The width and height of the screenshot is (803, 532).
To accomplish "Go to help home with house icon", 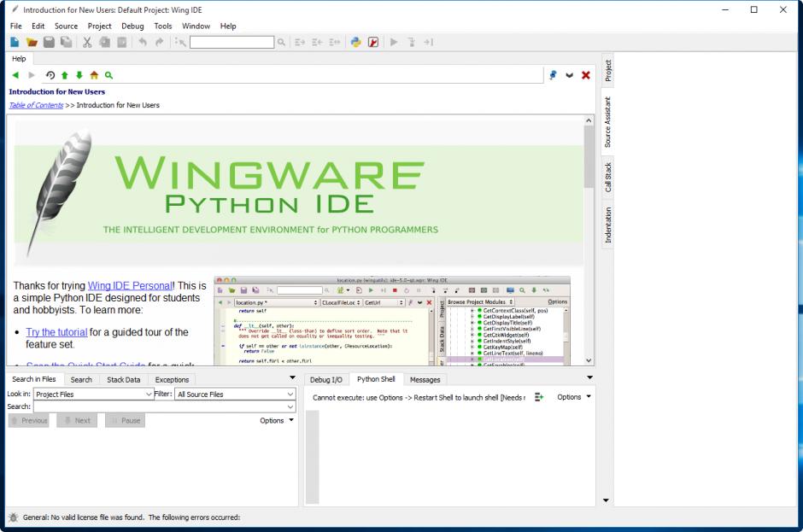I will (x=94, y=75).
